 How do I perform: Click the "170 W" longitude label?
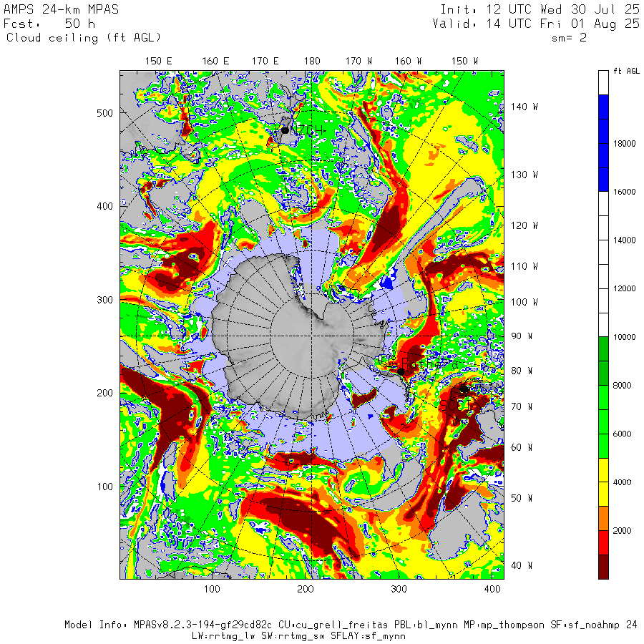(358, 62)
